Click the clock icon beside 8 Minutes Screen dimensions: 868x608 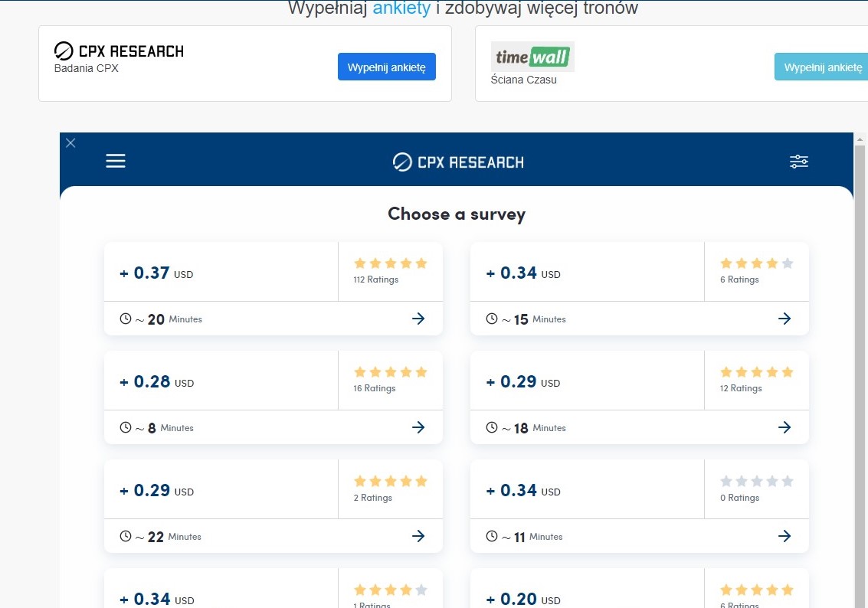(x=126, y=427)
